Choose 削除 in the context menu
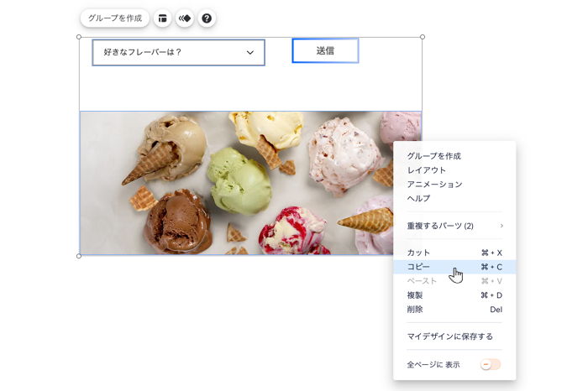The width and height of the screenshot is (588, 391). [454, 310]
